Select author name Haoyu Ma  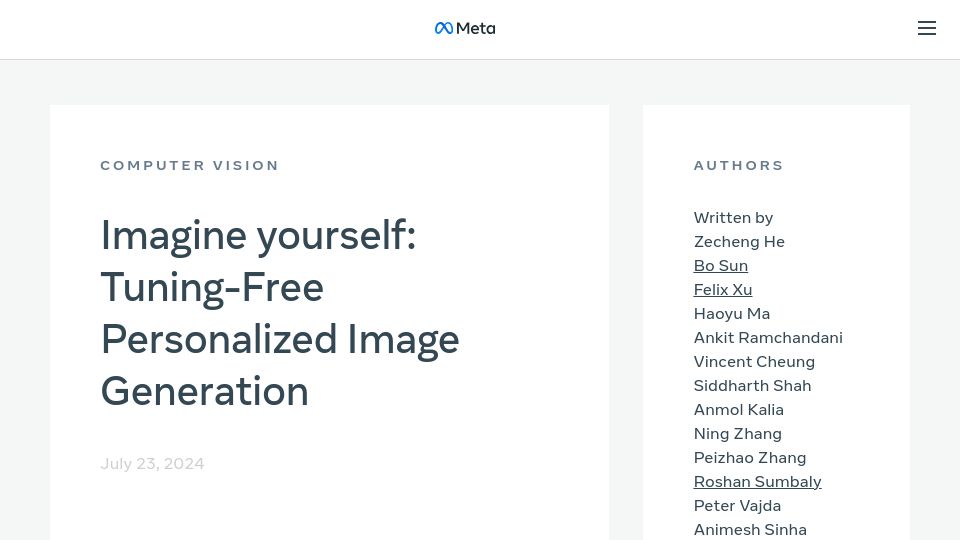click(732, 313)
